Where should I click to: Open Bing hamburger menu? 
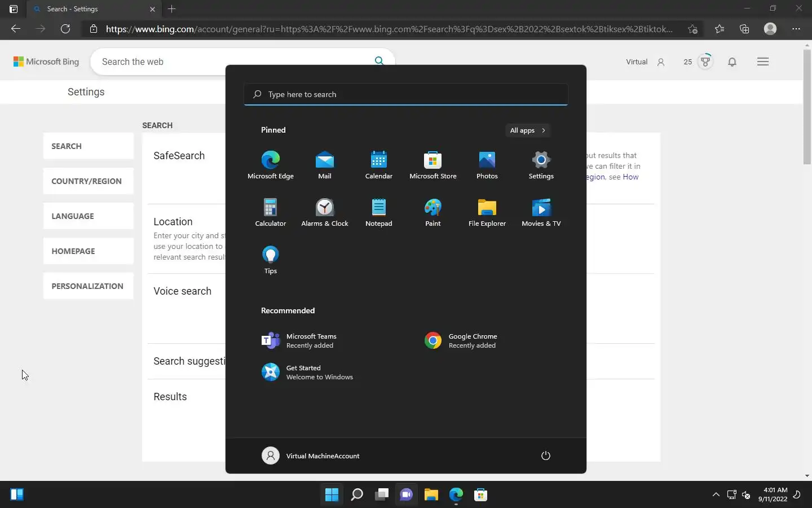click(x=763, y=62)
